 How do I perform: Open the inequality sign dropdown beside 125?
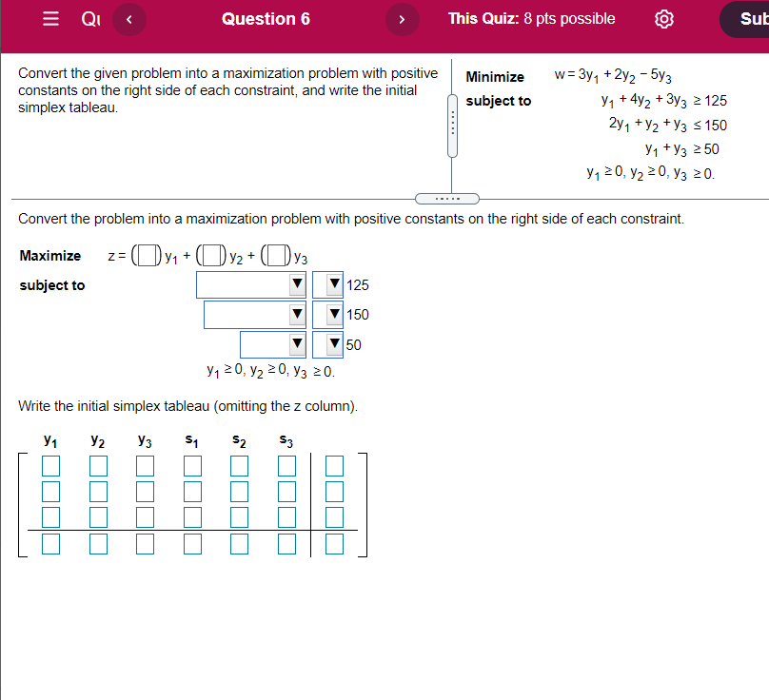(x=327, y=284)
